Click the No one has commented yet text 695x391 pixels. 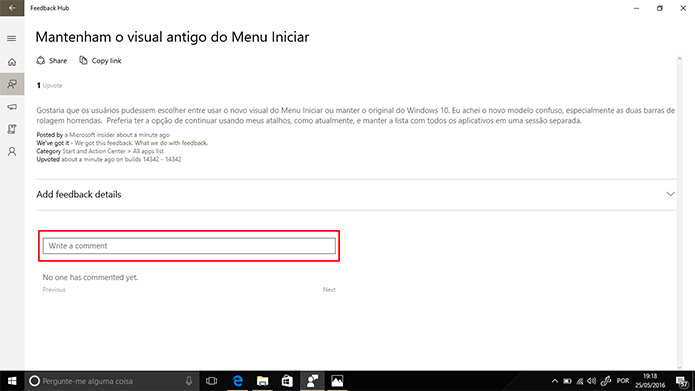(x=90, y=278)
